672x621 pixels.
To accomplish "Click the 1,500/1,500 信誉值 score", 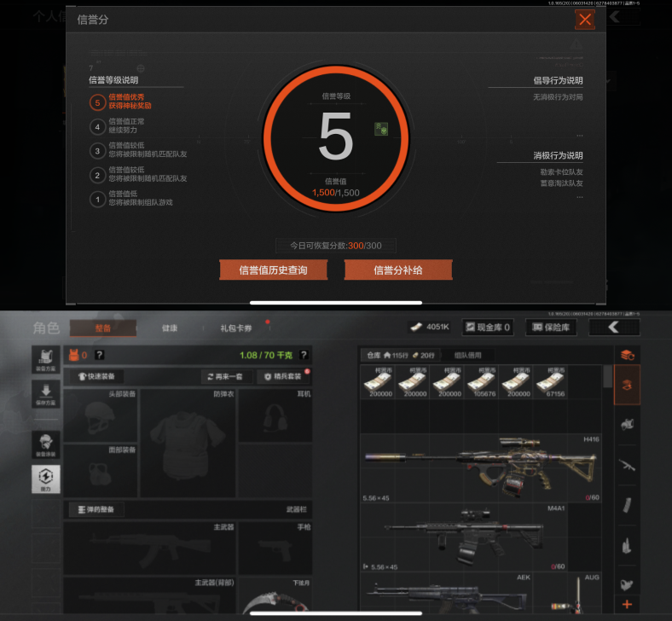I will pyautogui.click(x=335, y=193).
